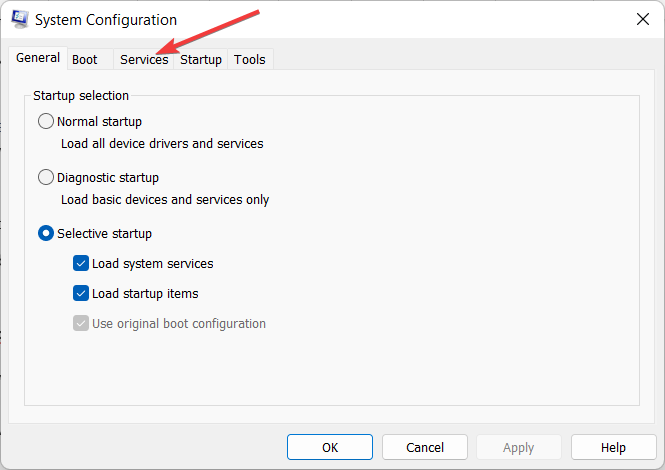Close the System Configuration window
665x470 pixels.
(643, 19)
